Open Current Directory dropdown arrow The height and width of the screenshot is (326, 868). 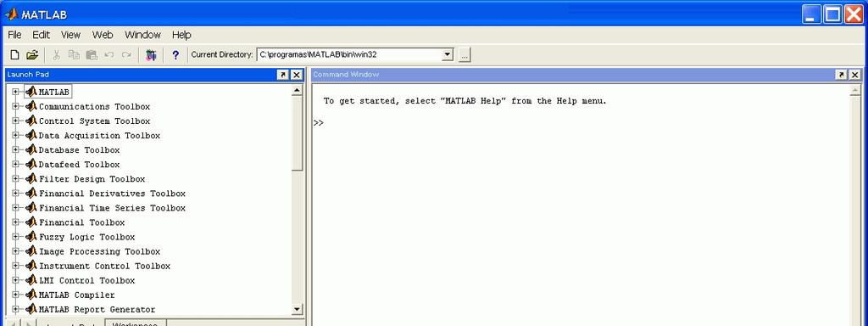tap(448, 55)
